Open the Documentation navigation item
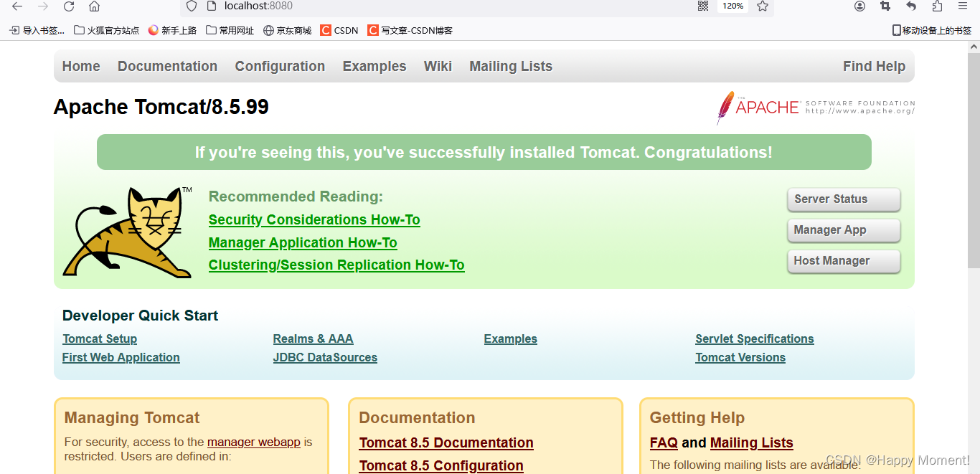 pos(167,66)
